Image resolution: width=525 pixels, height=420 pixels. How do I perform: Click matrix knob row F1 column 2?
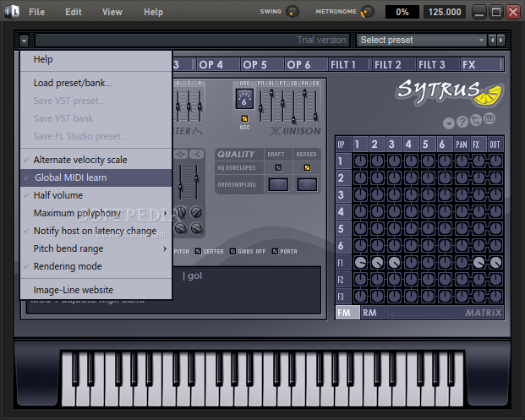point(377,263)
